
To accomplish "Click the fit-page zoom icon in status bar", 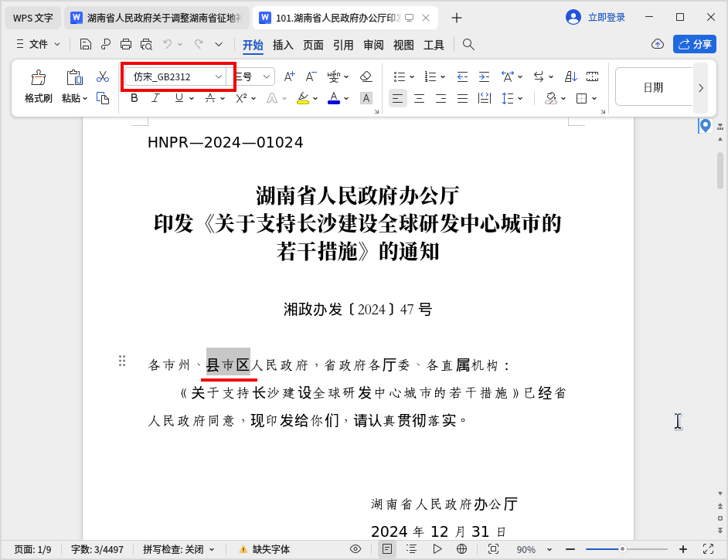I will [494, 549].
